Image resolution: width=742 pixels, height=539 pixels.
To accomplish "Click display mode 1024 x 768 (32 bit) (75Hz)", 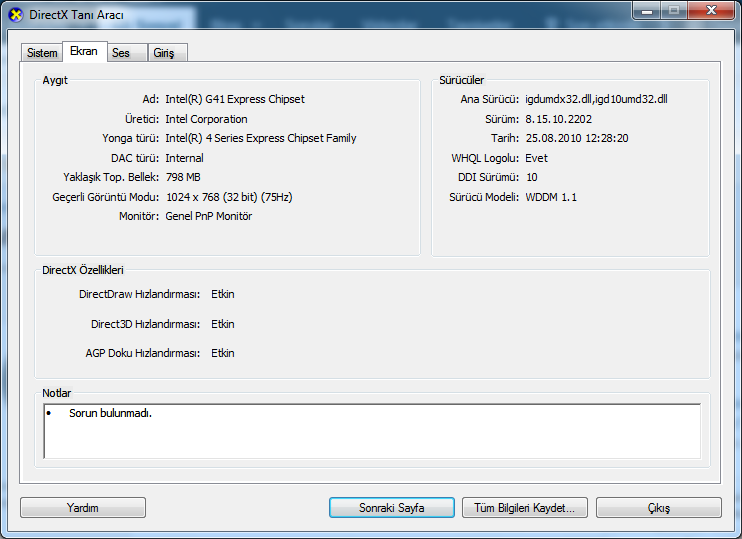I will (x=229, y=197).
